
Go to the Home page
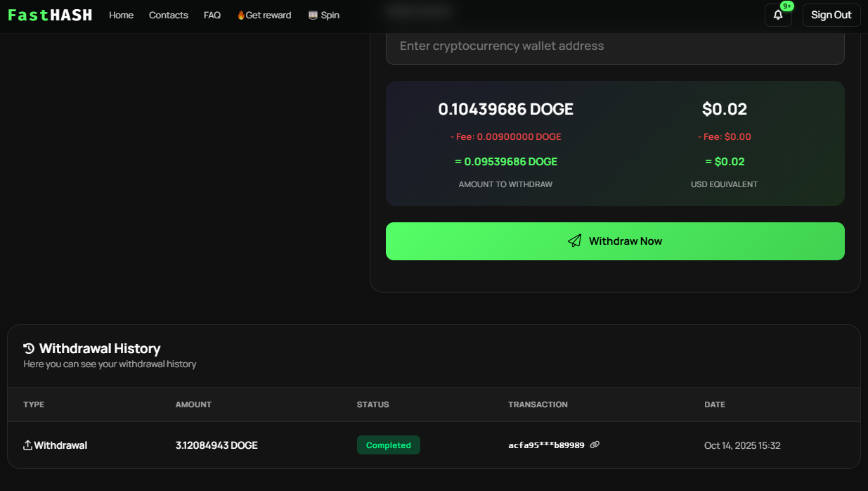tap(121, 15)
